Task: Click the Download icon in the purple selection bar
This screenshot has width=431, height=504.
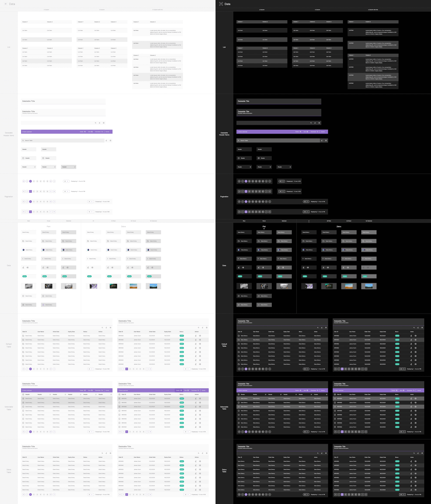Action: pos(98,132)
